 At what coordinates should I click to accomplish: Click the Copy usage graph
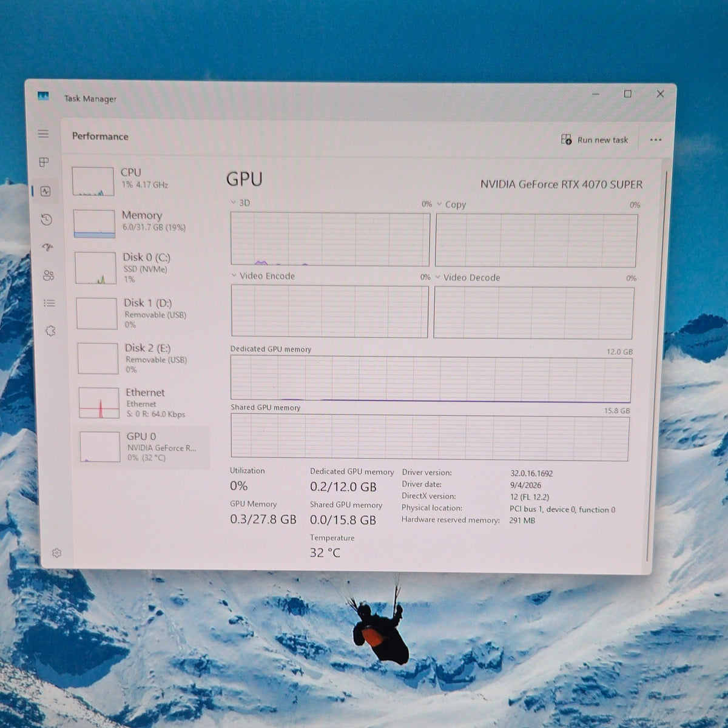536,240
